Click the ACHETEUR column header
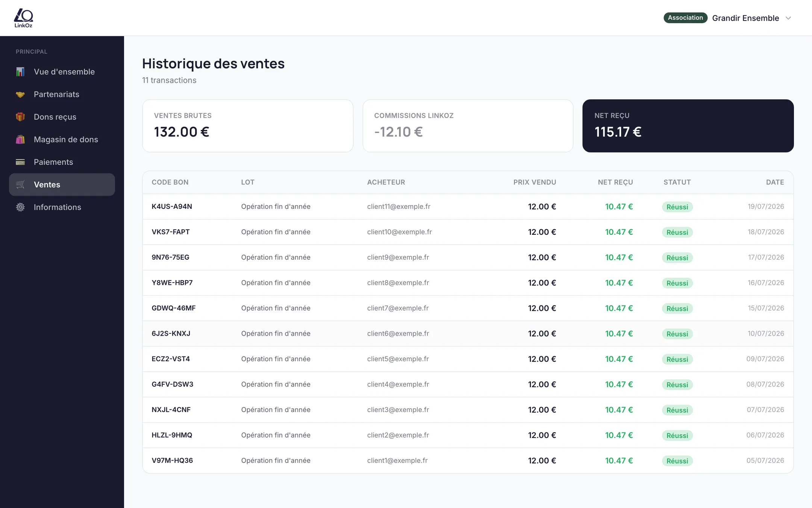The width and height of the screenshot is (812, 508). pos(386,182)
